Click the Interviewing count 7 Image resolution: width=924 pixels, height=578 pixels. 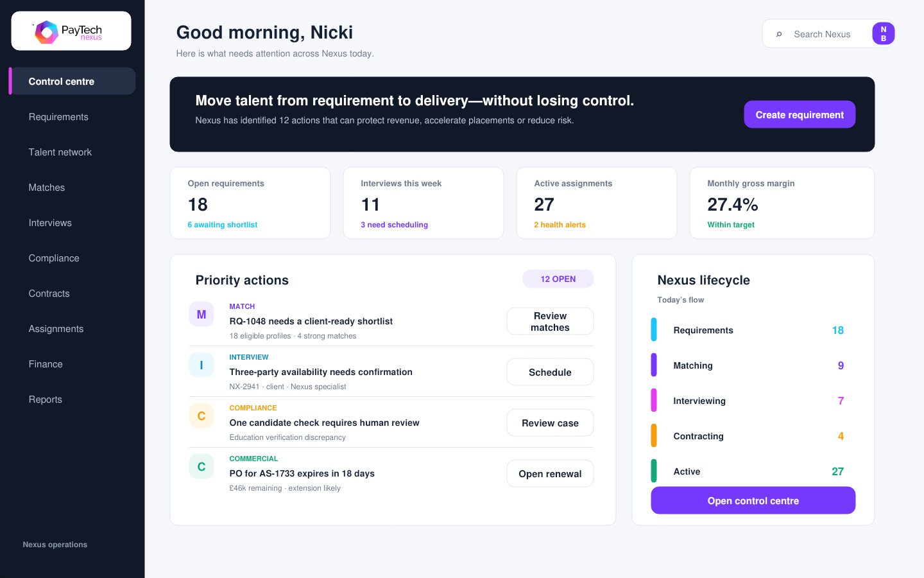click(841, 401)
